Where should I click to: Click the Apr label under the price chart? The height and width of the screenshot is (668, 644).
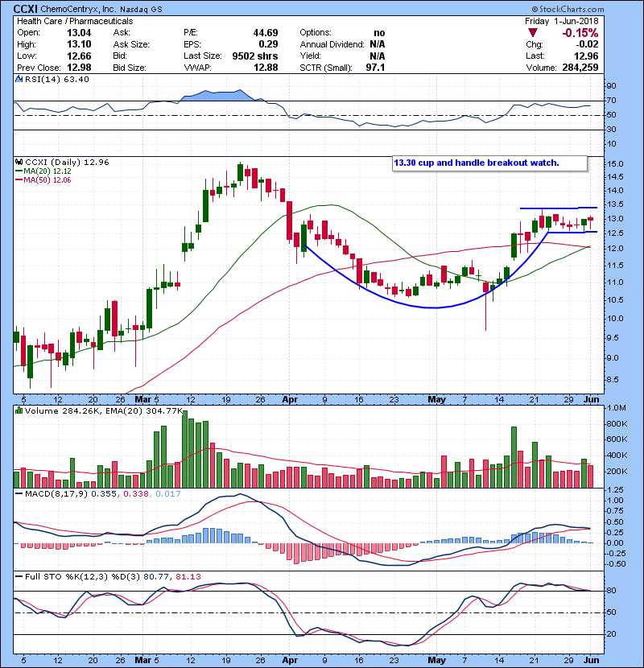point(290,400)
